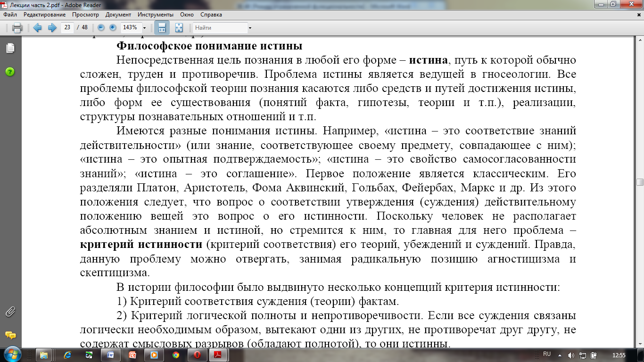This screenshot has width=644, height=362.
Task: Click the RU language indicator
Action: point(547,354)
